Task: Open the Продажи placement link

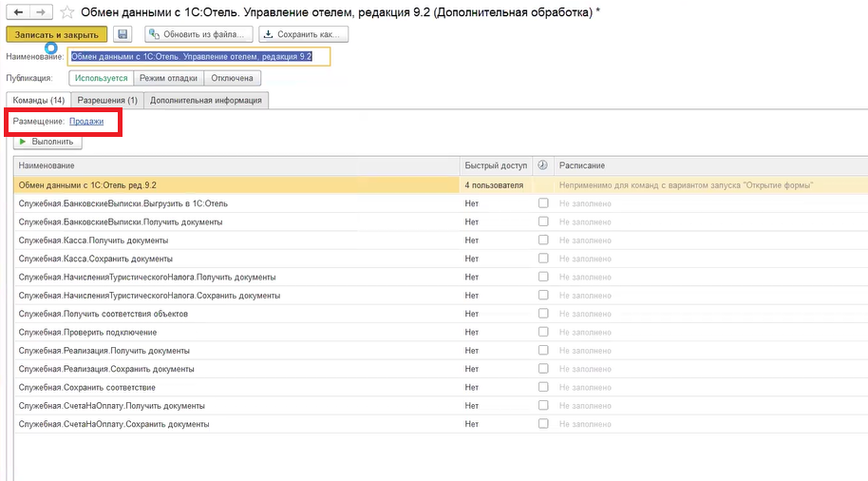Action: click(x=86, y=122)
